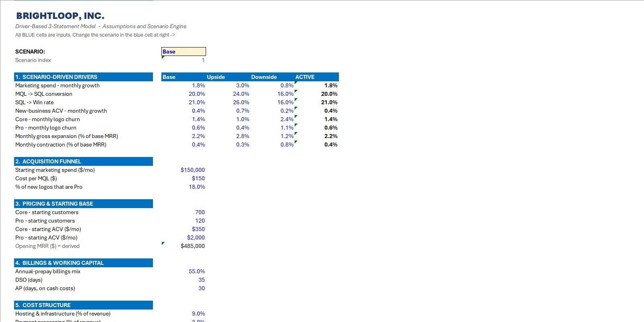This screenshot has height=322, width=644.
Task: Select Core starting ACV value $350
Action: point(198,229)
